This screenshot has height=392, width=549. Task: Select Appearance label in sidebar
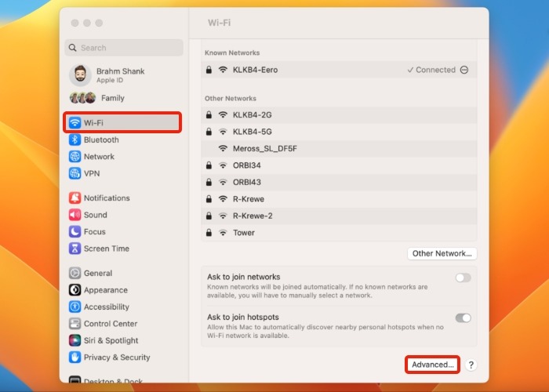coord(106,290)
